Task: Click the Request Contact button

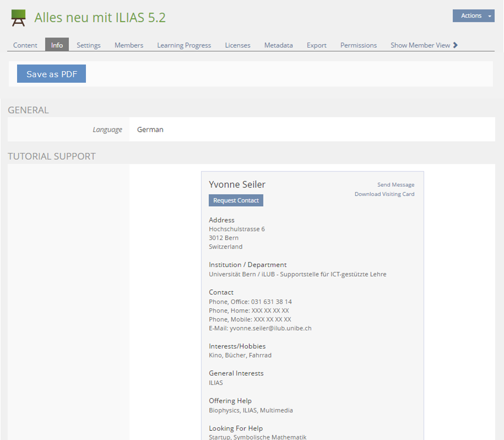Action: point(236,201)
